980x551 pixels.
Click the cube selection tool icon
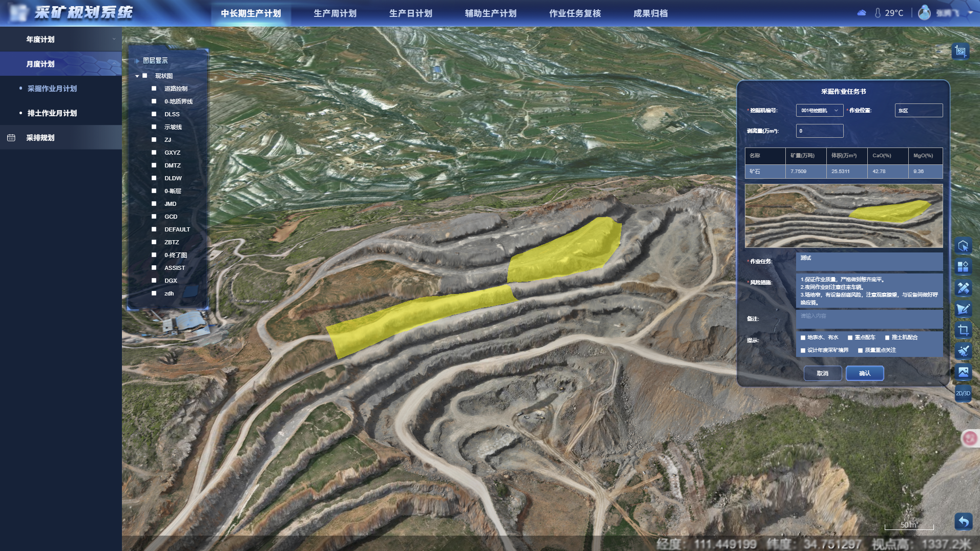pos(963,246)
